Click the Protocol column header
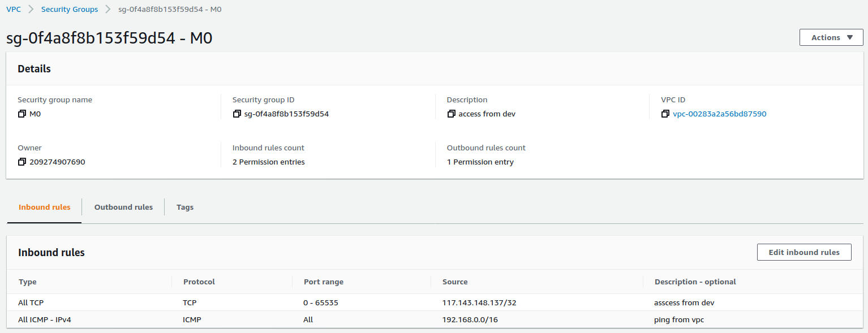The height and width of the screenshot is (333, 868). [199, 282]
